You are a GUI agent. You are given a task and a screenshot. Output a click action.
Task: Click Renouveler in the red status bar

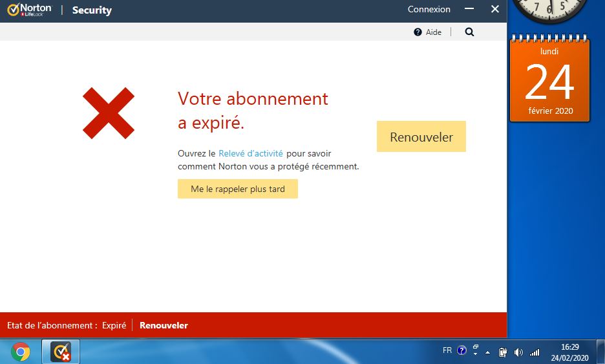click(x=164, y=325)
